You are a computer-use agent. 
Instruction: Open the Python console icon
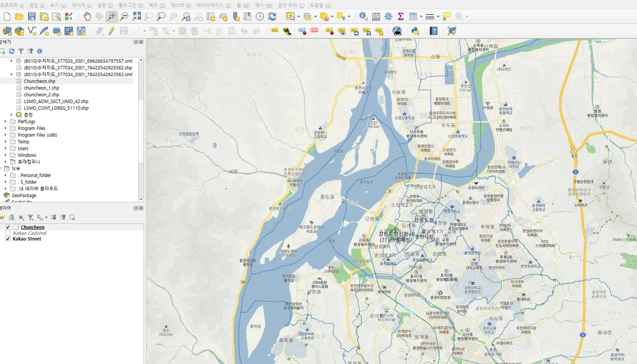pos(415,31)
